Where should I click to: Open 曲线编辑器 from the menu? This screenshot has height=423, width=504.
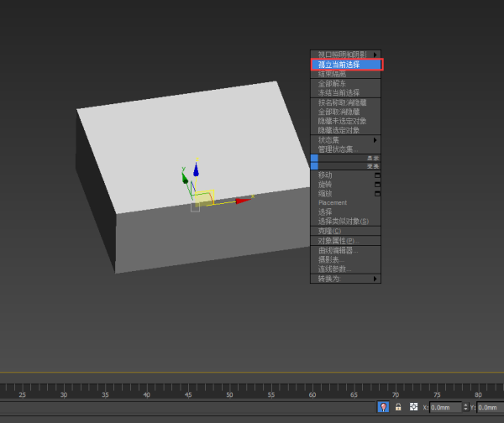click(x=338, y=250)
